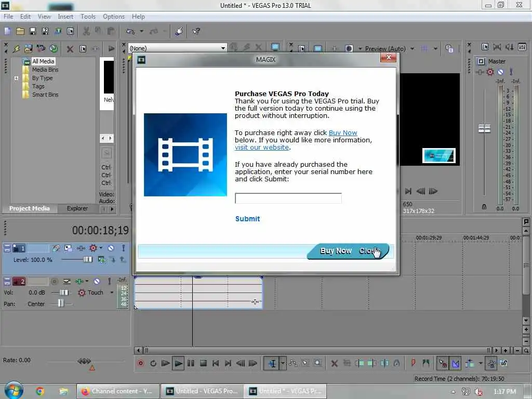Open the Preview (Auto) quality dropdown
This screenshot has height=399, width=532.
(412, 49)
